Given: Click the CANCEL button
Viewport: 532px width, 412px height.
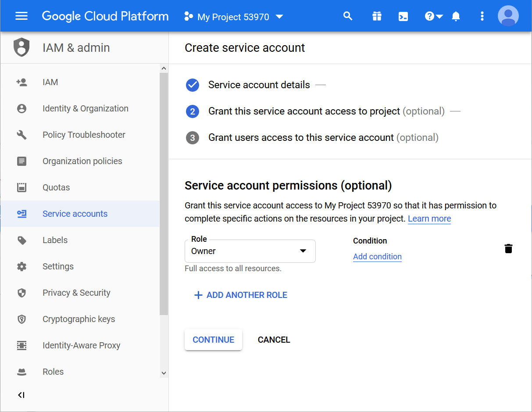Looking at the screenshot, I should 274,340.
